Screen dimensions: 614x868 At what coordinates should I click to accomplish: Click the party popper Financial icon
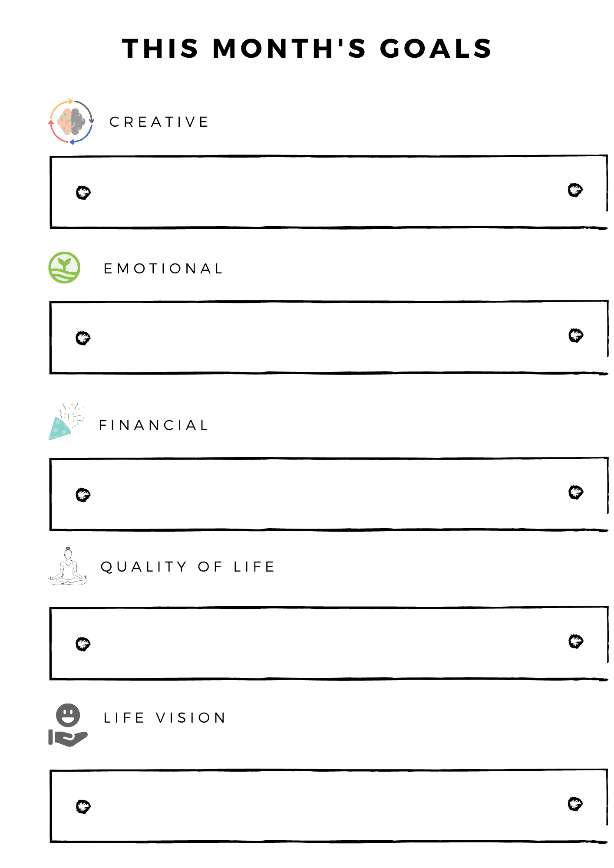tap(66, 421)
